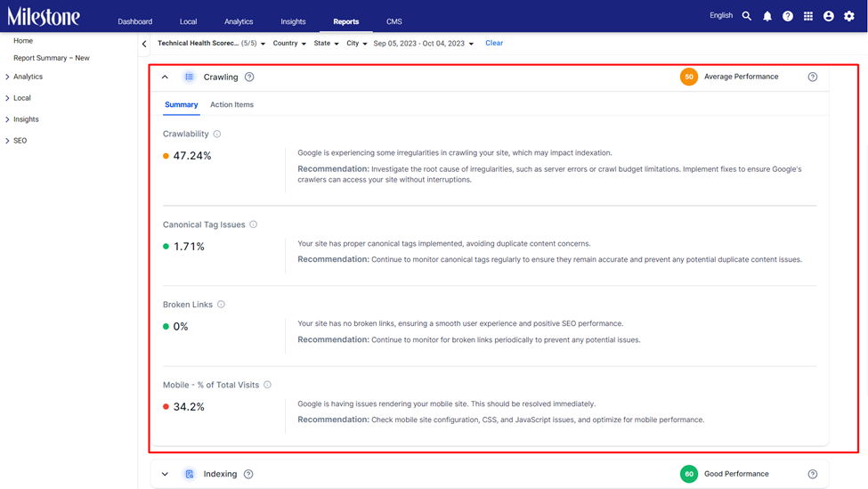Screen dimensions: 868x489
Task: Click the 34.2% mobile visits value
Action: pos(189,407)
